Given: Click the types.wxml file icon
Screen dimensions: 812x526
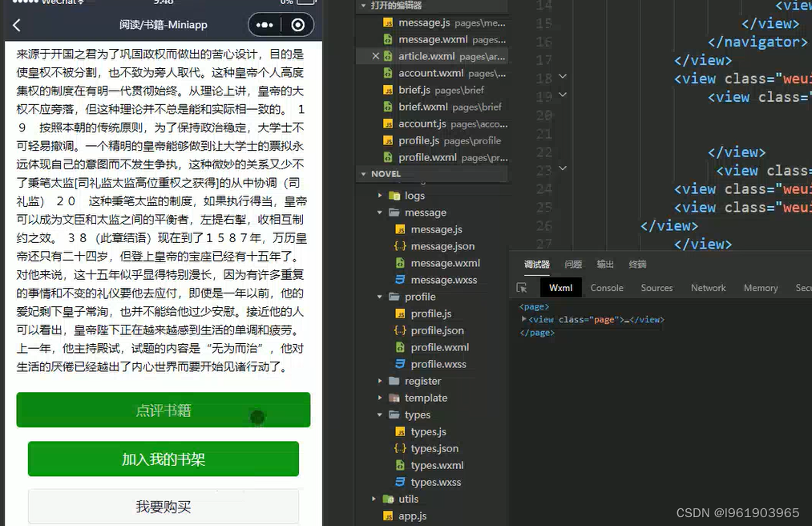Looking at the screenshot, I should 400,465.
